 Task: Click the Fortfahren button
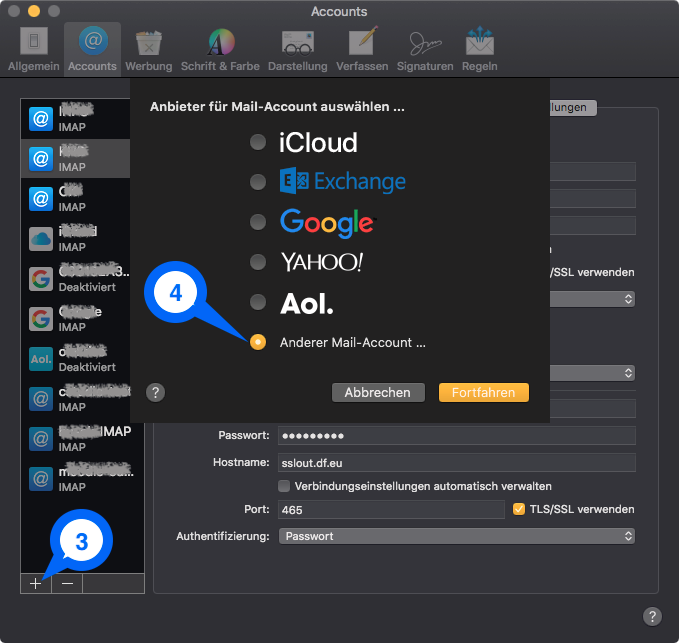tap(484, 392)
